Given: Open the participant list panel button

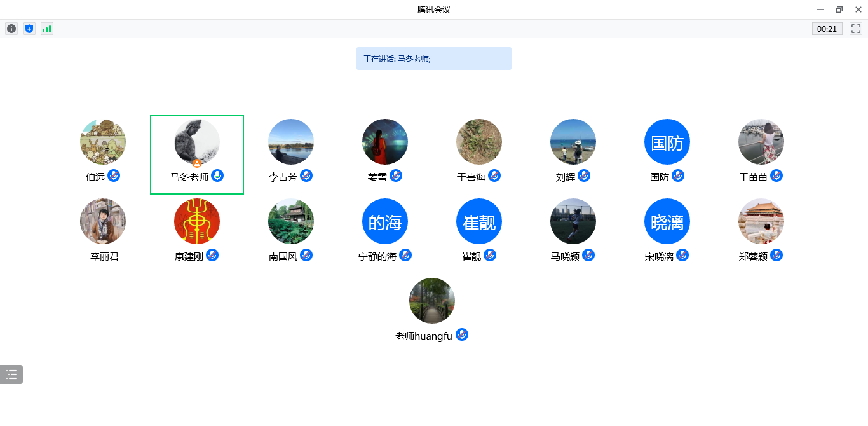Looking at the screenshot, I should (11, 374).
